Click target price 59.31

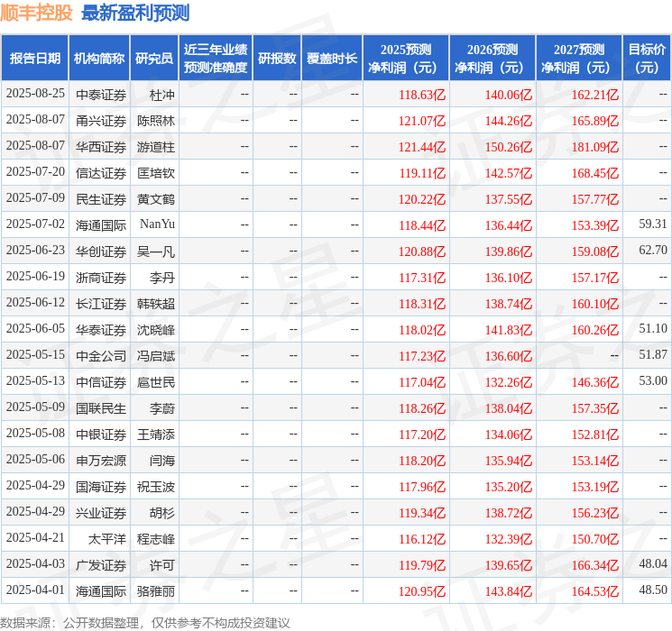(653, 224)
